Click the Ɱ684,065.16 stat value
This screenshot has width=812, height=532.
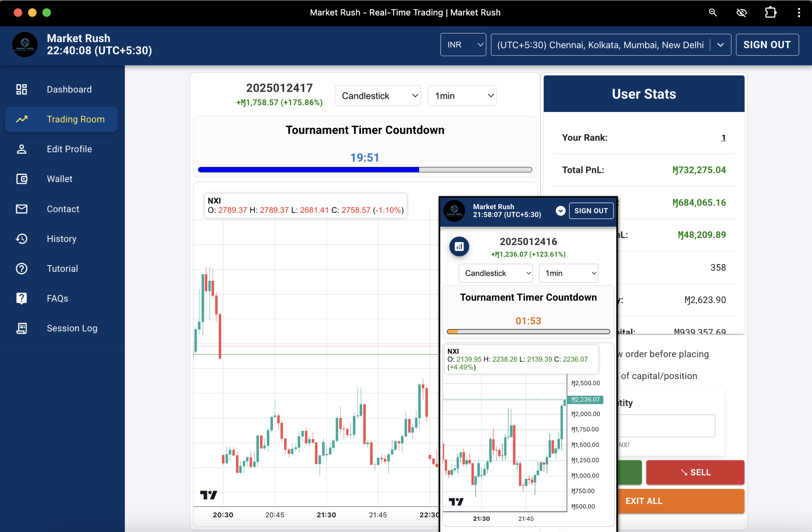click(699, 203)
